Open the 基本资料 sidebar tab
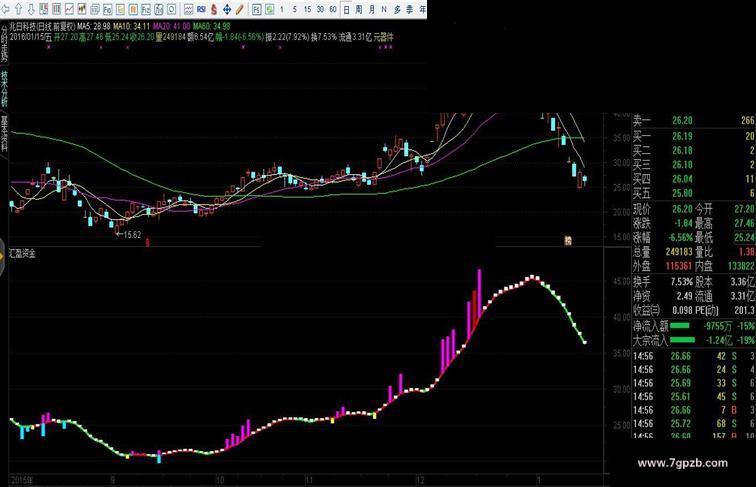The width and height of the screenshot is (756, 487). tap(4, 133)
